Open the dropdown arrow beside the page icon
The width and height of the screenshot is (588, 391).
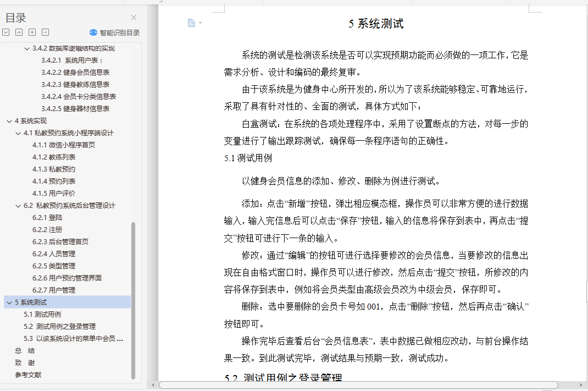[200, 23]
